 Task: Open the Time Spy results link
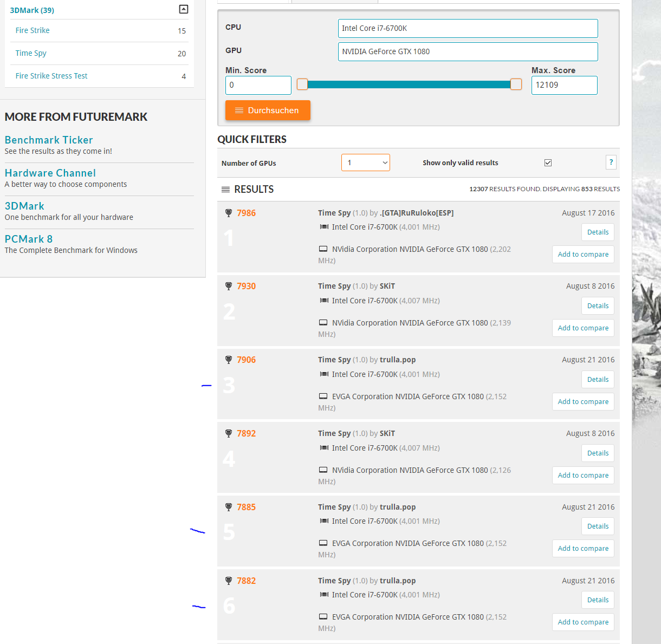[x=31, y=53]
